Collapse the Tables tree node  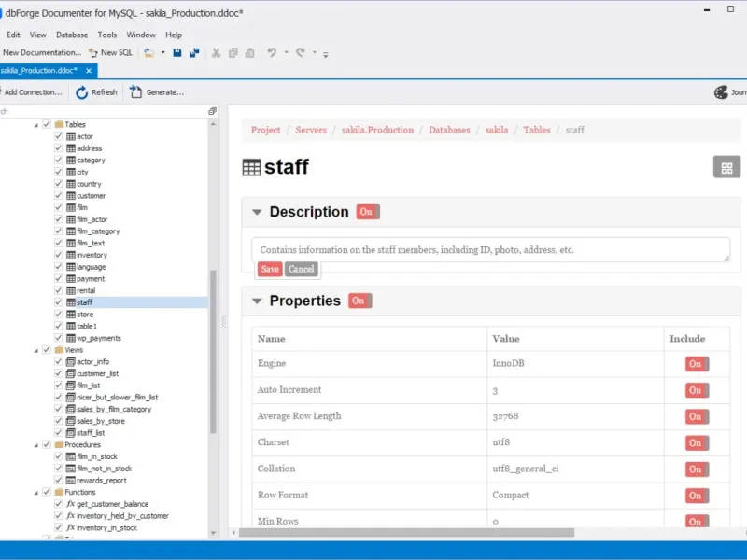click(x=36, y=124)
